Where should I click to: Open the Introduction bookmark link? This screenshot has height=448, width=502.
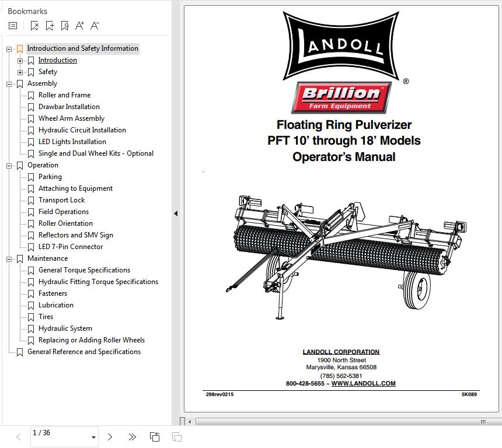pos(58,60)
